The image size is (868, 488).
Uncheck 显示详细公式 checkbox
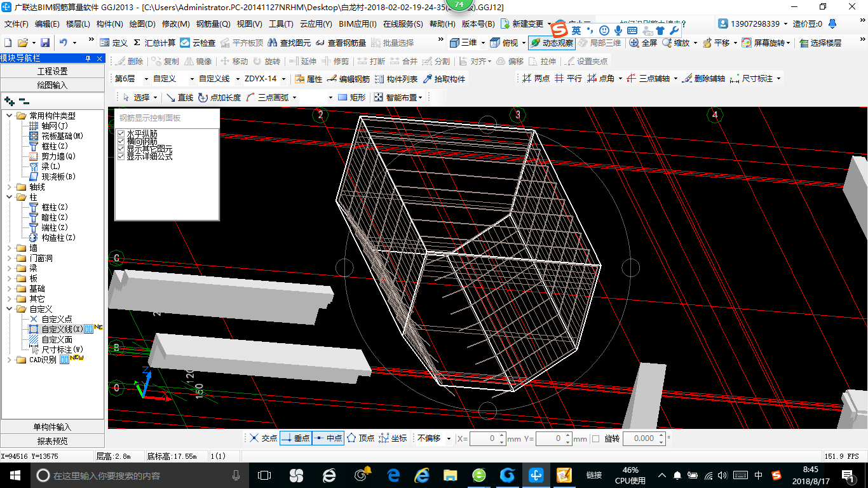pyautogui.click(x=121, y=156)
